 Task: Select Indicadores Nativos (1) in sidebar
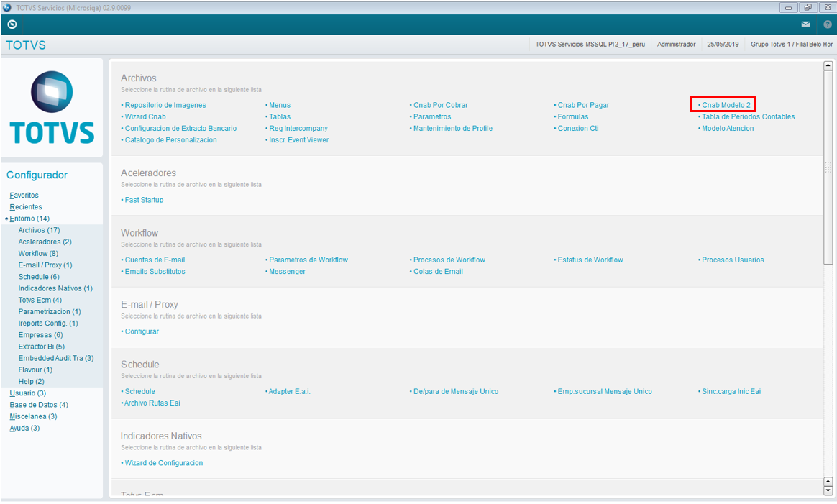pos(55,289)
